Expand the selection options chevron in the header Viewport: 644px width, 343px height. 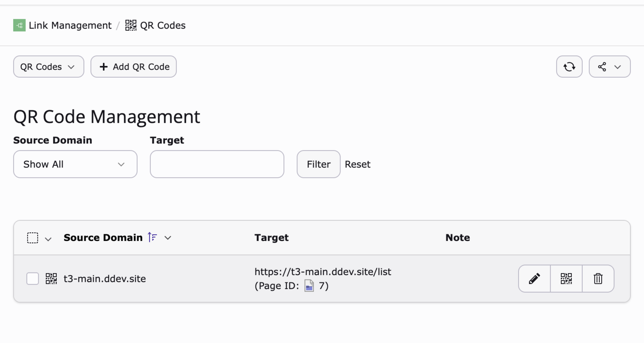[x=48, y=239]
